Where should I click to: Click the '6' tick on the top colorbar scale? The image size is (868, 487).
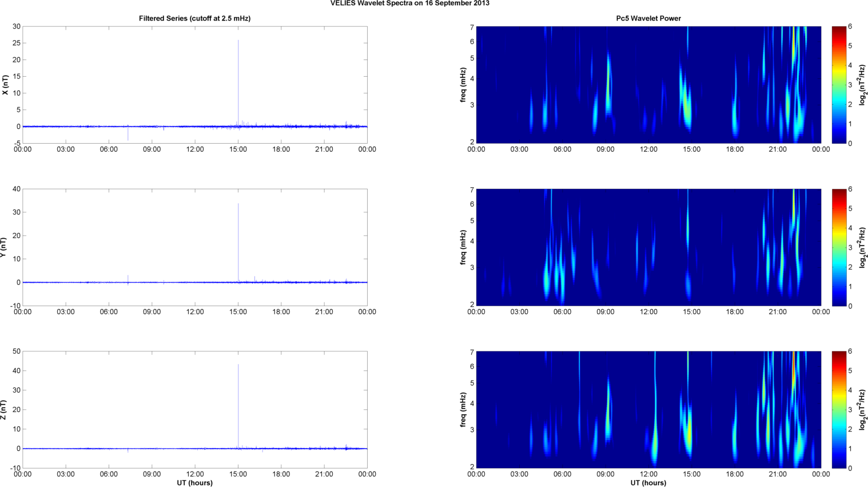850,27
